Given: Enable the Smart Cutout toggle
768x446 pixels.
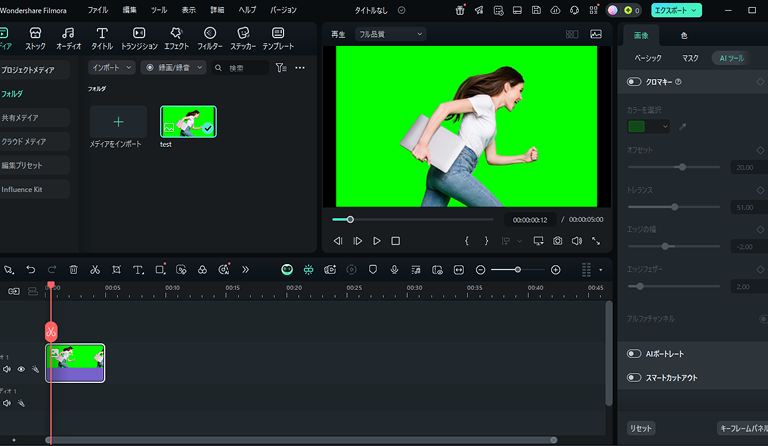Looking at the screenshot, I should click(x=634, y=377).
